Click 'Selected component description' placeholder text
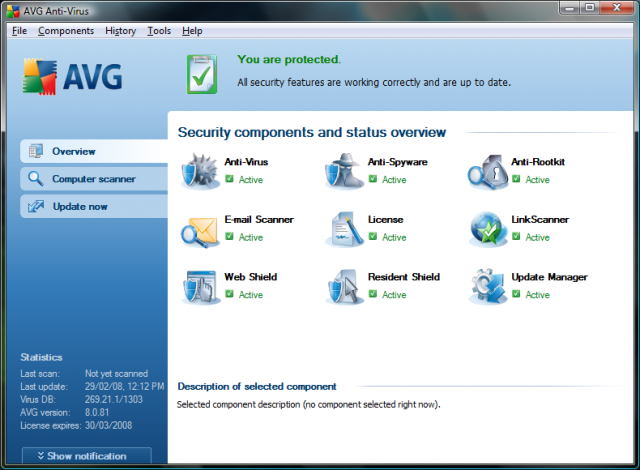This screenshot has width=640, height=470. 309,404
